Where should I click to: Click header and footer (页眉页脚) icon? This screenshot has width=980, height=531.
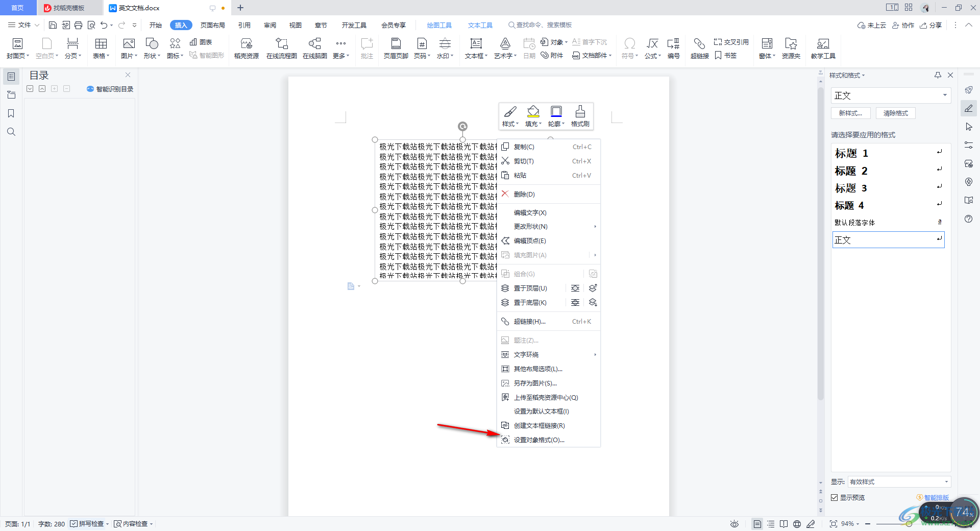click(396, 49)
